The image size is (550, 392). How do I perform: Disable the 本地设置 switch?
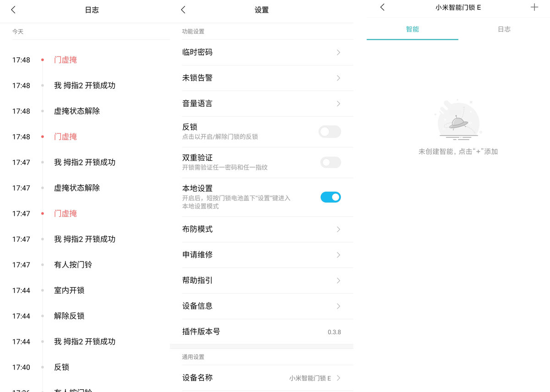coord(330,197)
